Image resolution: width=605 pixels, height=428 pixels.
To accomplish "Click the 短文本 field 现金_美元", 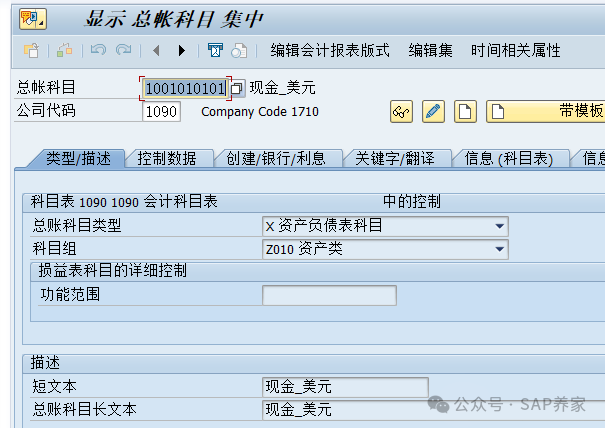I will click(x=345, y=387).
